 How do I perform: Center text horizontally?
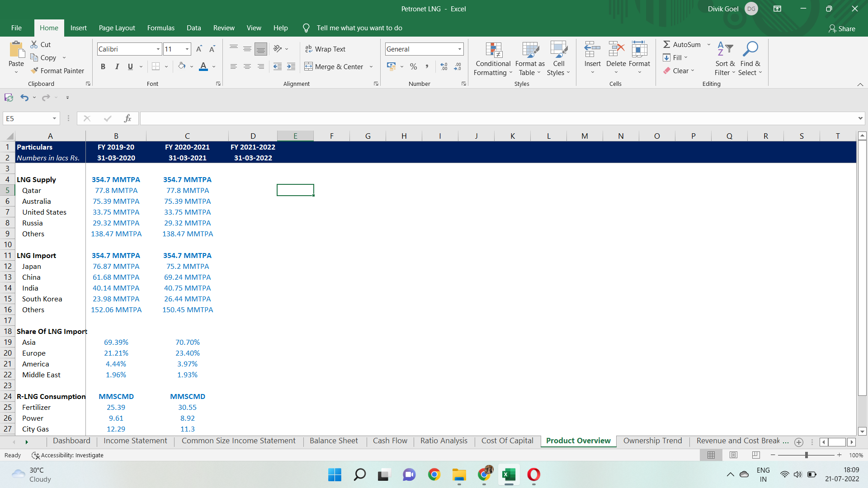coord(247,66)
